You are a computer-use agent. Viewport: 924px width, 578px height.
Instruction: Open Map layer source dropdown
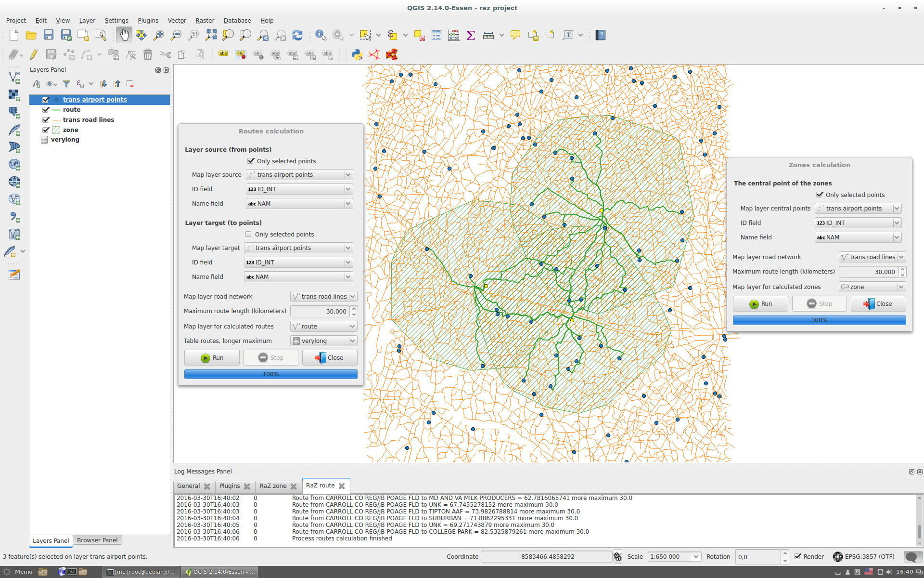299,175
